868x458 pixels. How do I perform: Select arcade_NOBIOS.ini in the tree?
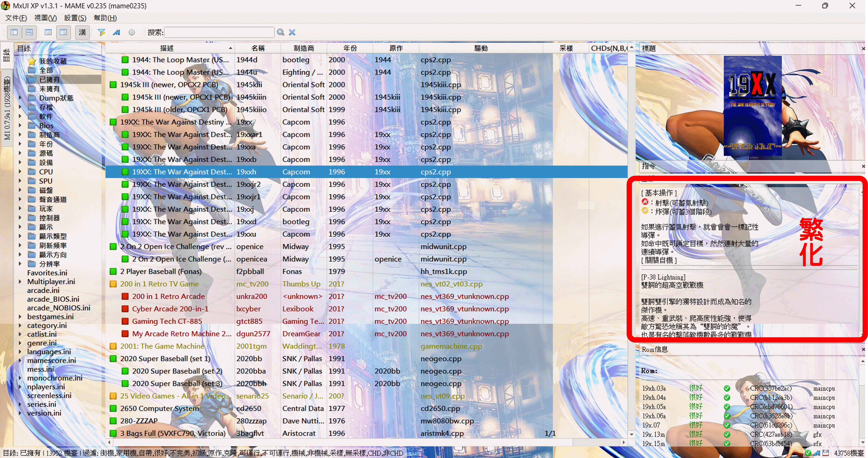click(59, 308)
